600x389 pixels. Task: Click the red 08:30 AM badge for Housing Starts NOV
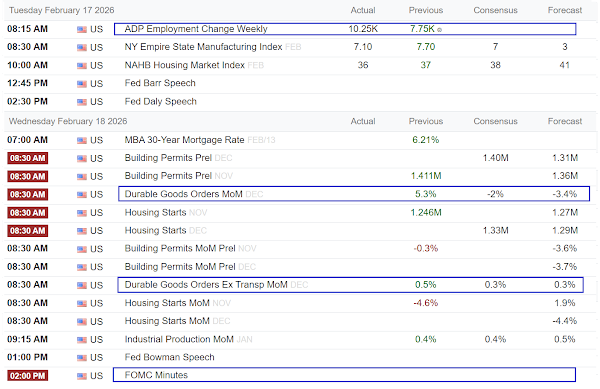pyautogui.click(x=27, y=213)
